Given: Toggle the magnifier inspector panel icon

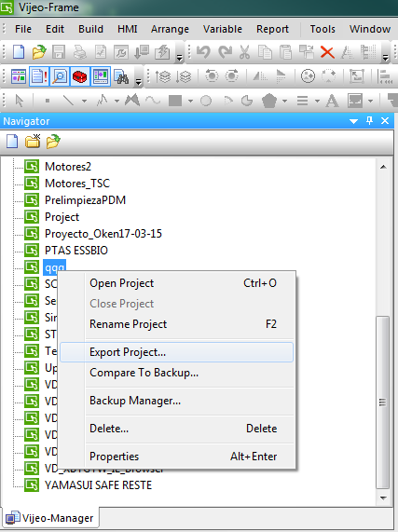Looking at the screenshot, I should coord(60,76).
